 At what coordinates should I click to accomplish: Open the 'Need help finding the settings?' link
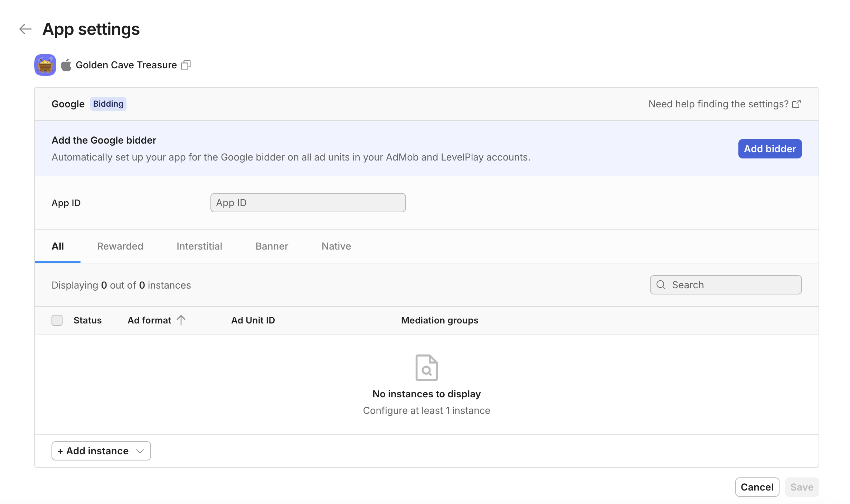[x=718, y=104]
